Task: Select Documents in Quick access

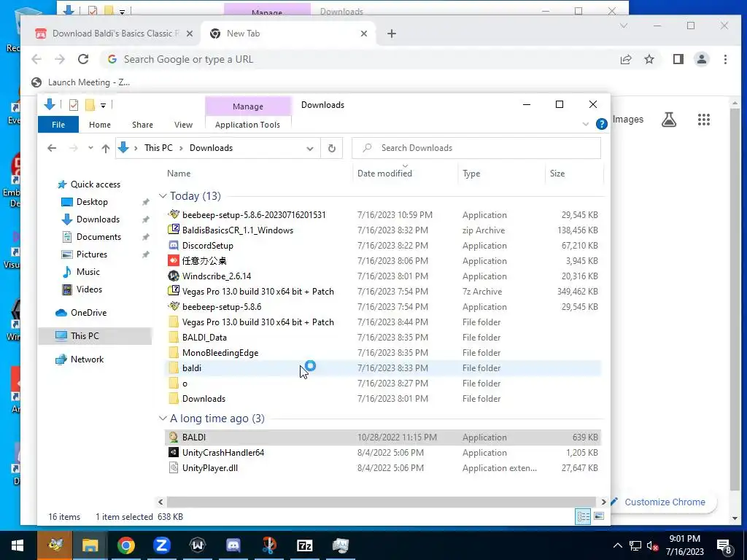Action: pyautogui.click(x=98, y=237)
